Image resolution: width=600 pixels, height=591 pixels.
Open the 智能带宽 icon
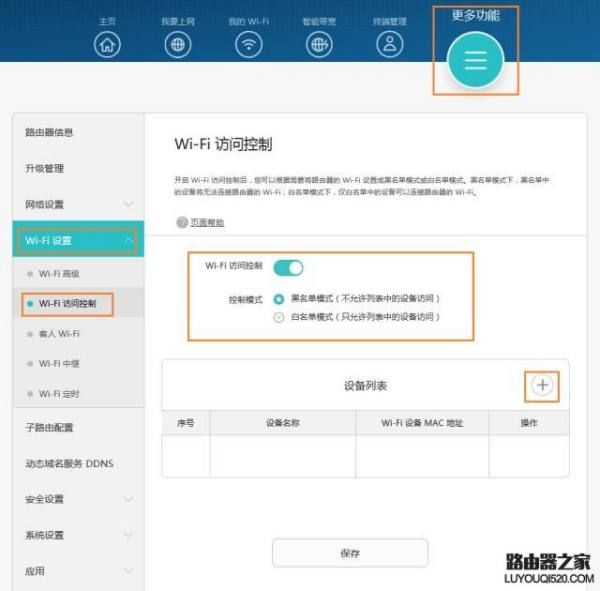[318, 44]
